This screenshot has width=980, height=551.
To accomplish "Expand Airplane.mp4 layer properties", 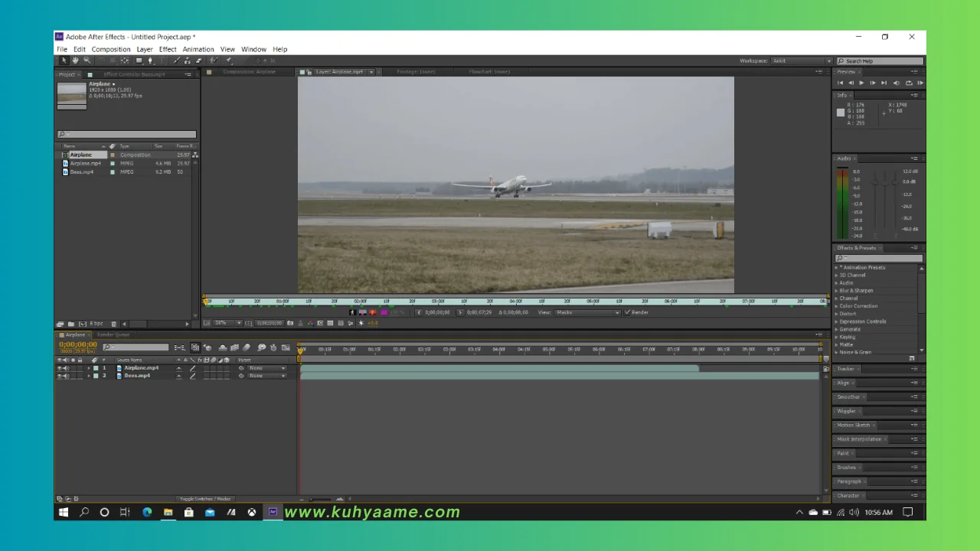I will point(89,368).
